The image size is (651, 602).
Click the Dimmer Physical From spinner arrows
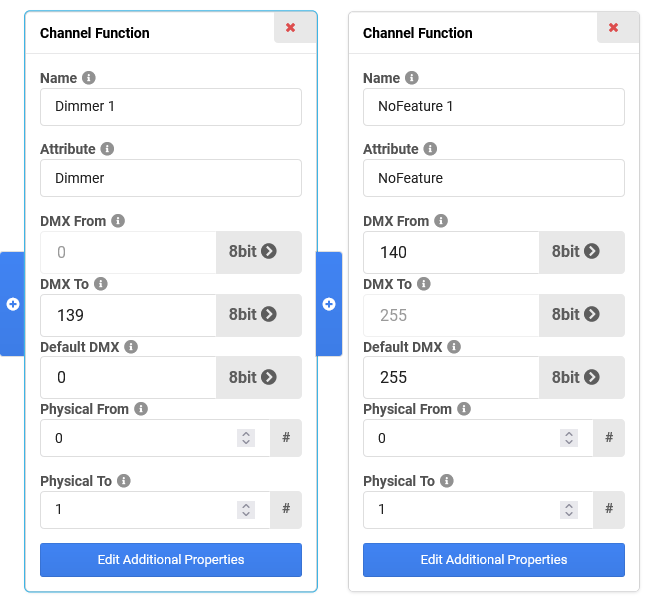246,438
